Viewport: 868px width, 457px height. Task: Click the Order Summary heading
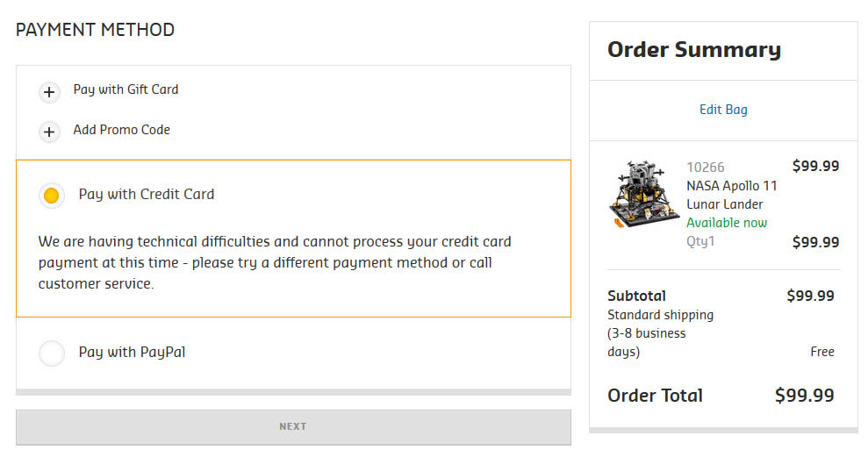(694, 50)
